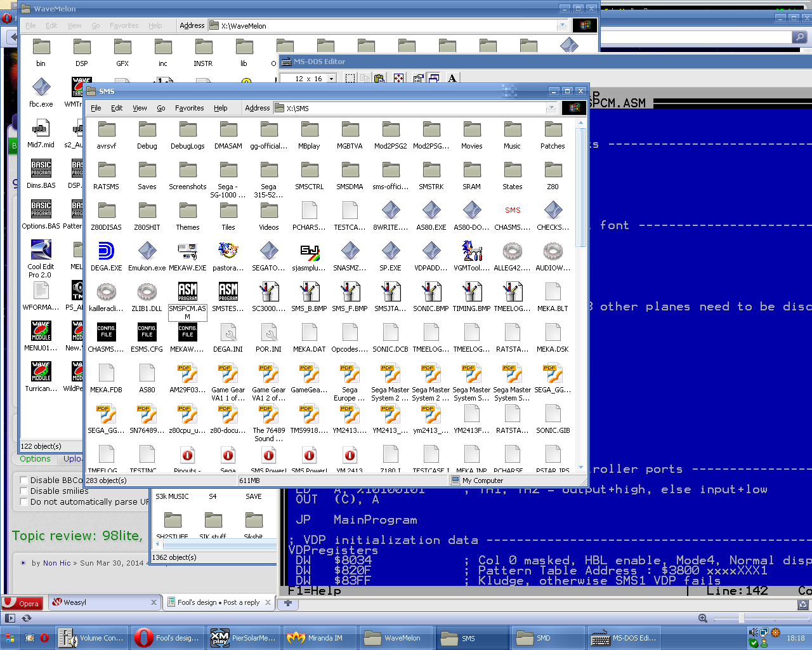Click Mark tool in MS-DOS Editor toolbar

(350, 79)
